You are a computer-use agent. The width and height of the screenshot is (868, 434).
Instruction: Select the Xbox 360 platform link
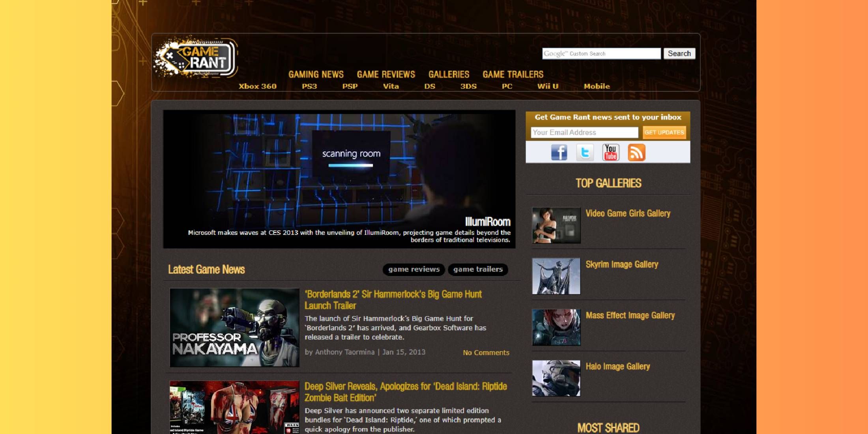click(257, 86)
